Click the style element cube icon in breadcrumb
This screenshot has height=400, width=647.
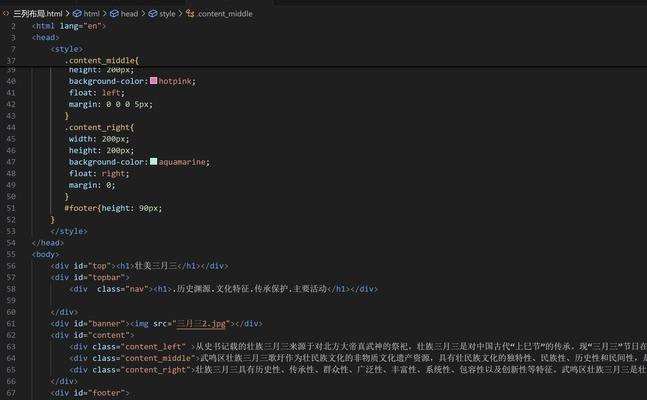pos(153,14)
